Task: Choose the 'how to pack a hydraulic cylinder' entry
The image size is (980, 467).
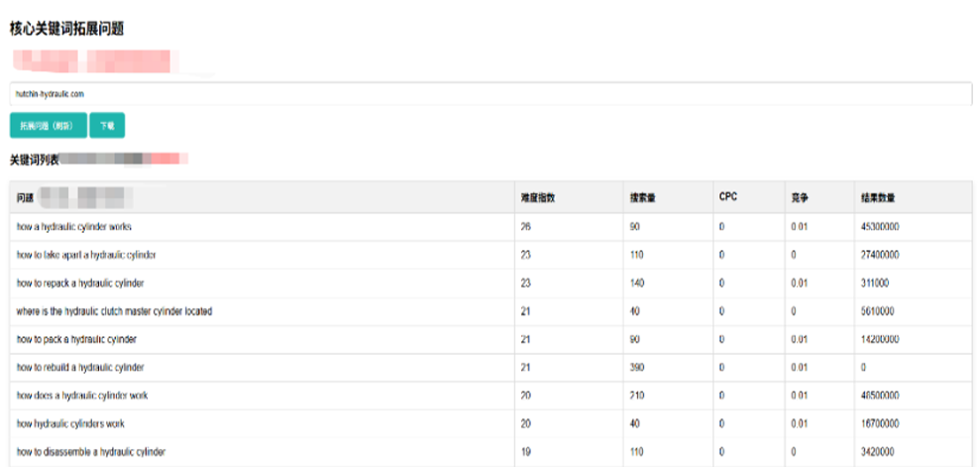Action: pos(76,339)
